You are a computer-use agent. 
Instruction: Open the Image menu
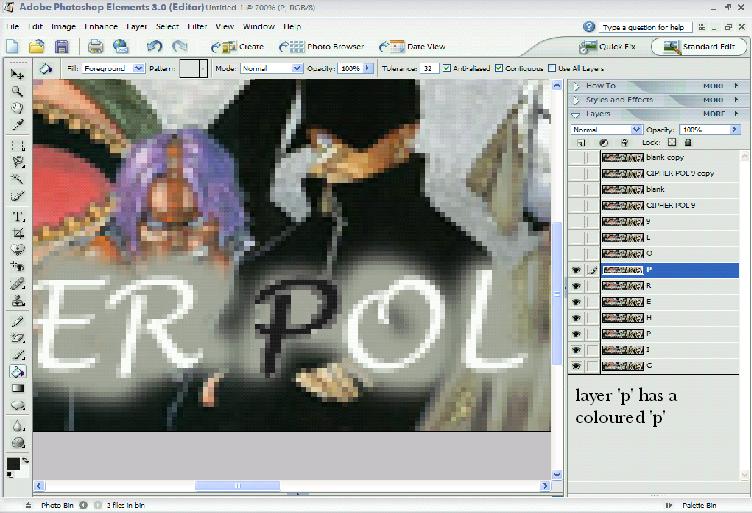(63, 27)
